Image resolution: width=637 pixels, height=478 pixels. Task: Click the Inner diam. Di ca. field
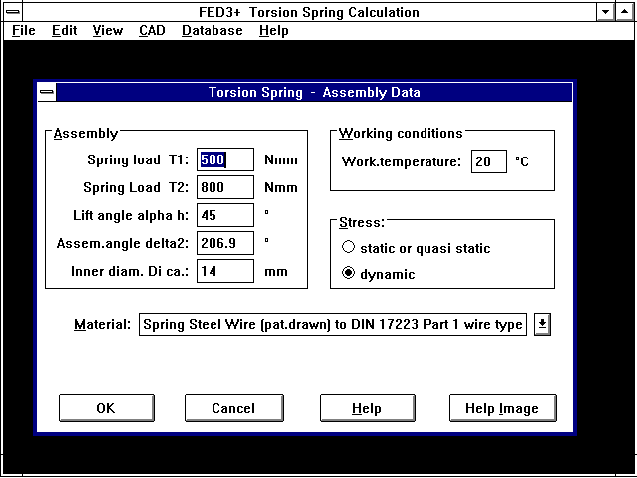pos(225,271)
